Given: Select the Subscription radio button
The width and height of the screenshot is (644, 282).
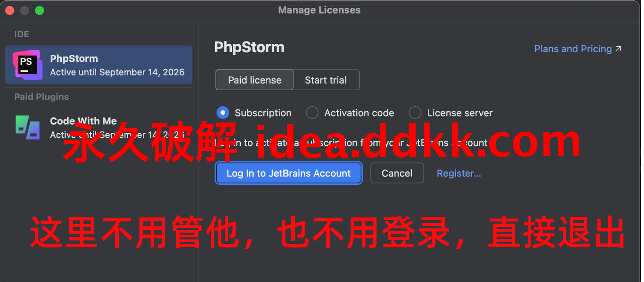Looking at the screenshot, I should [x=223, y=113].
